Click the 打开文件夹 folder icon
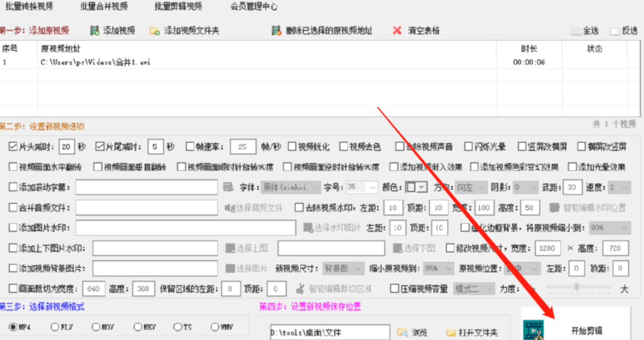Viewport: 644px width, 340px height. click(x=451, y=332)
